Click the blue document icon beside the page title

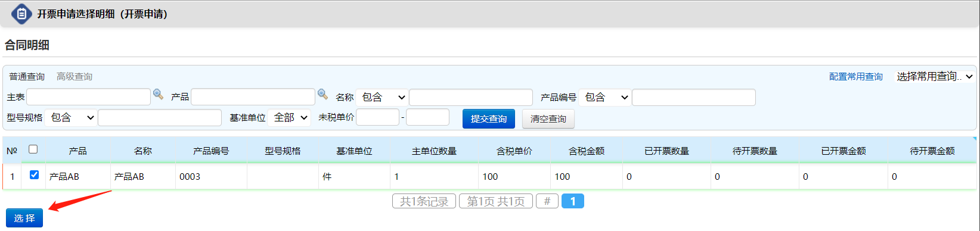point(21,14)
